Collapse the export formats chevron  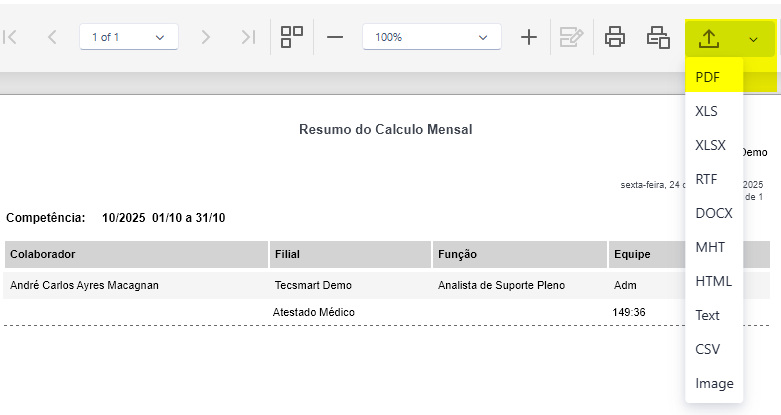[753, 39]
